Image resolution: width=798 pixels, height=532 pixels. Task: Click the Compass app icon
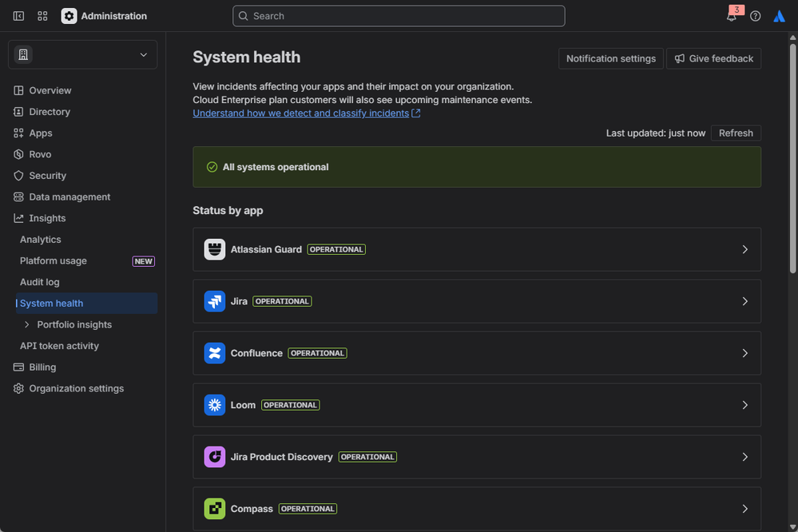pyautogui.click(x=215, y=509)
